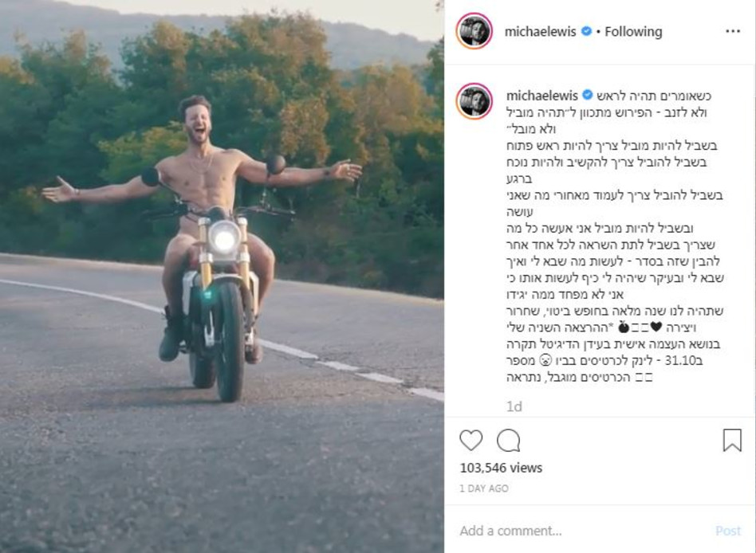Open michaelewis profile from the header username
The height and width of the screenshot is (553, 756).
click(541, 31)
